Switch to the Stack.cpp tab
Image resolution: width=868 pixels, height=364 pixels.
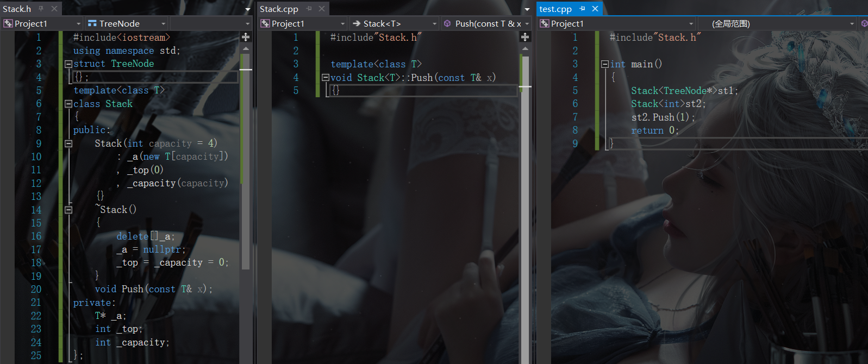[279, 9]
